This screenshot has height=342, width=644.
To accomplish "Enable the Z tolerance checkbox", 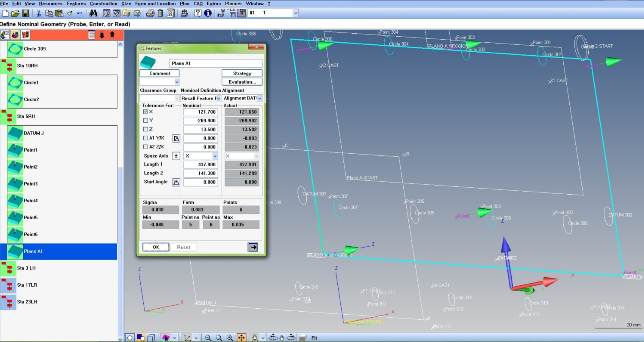I will [146, 129].
